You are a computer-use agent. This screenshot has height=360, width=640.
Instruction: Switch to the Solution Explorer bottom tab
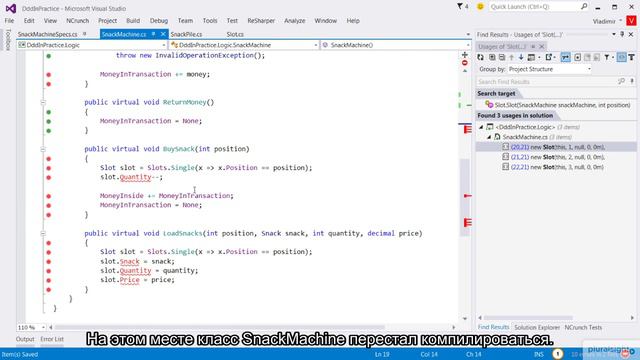tap(537, 327)
